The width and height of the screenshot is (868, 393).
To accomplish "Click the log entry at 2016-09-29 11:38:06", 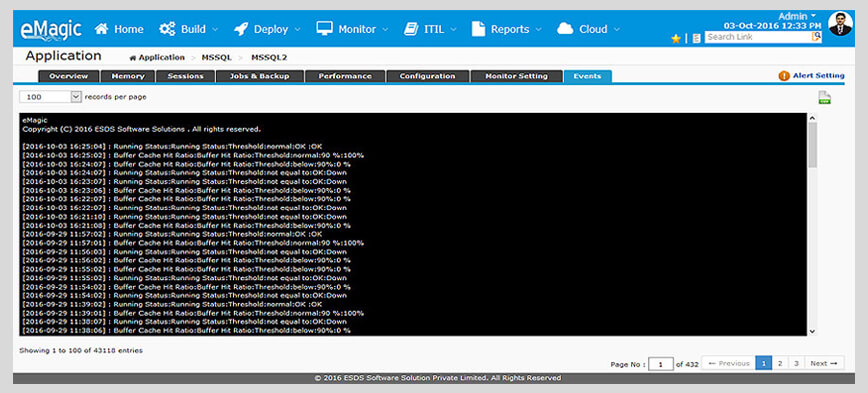I will pos(187,330).
